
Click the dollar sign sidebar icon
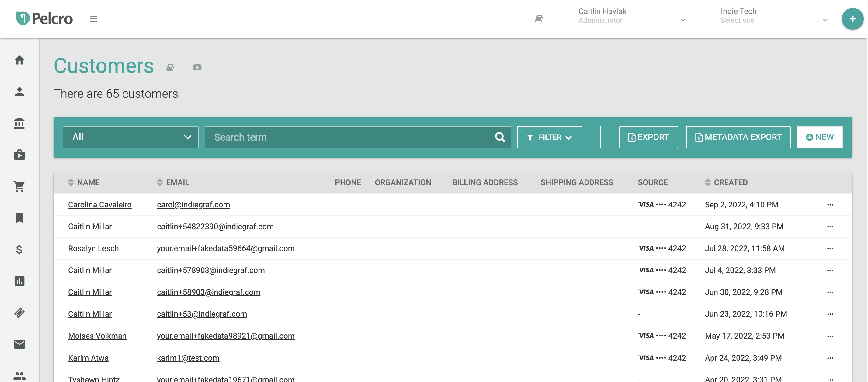click(19, 249)
